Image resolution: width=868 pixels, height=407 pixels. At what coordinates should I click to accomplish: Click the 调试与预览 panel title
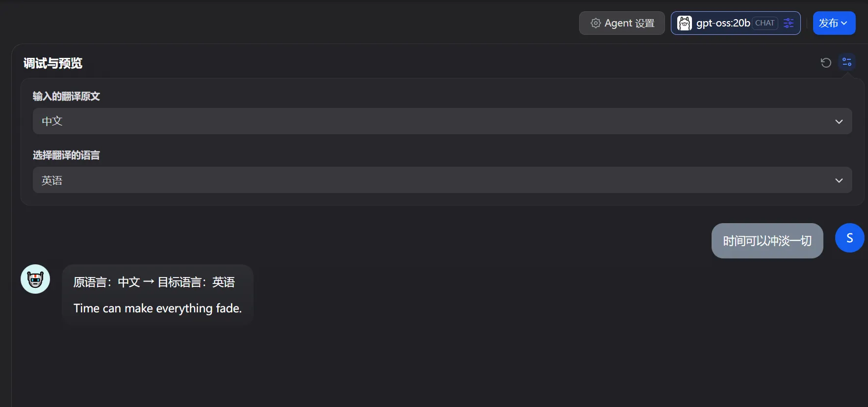click(x=53, y=63)
